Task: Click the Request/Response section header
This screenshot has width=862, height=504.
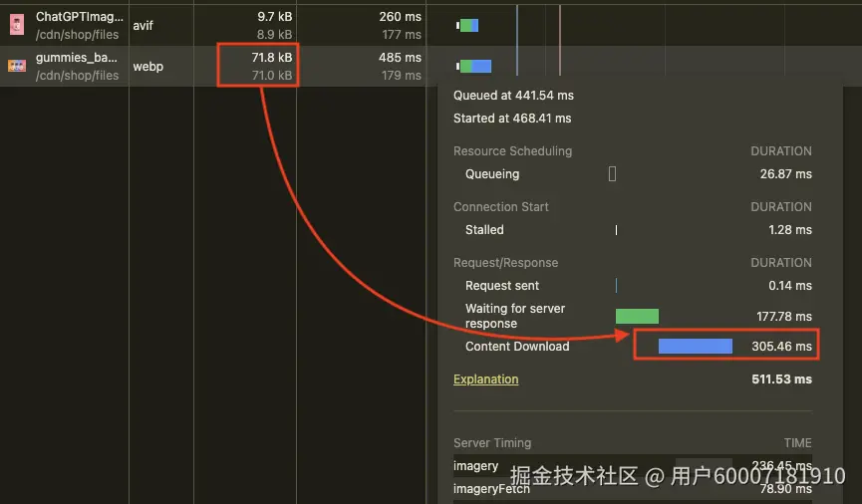Action: pos(506,263)
